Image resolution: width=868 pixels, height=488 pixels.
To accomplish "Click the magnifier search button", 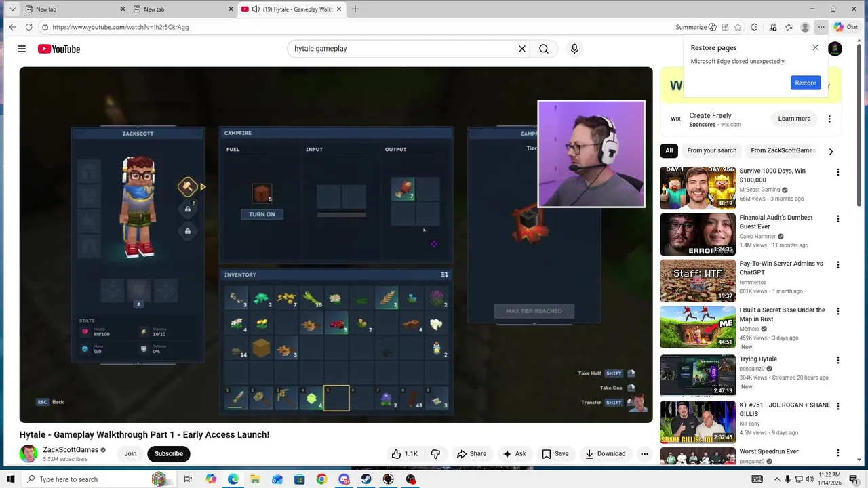I will [x=544, y=49].
